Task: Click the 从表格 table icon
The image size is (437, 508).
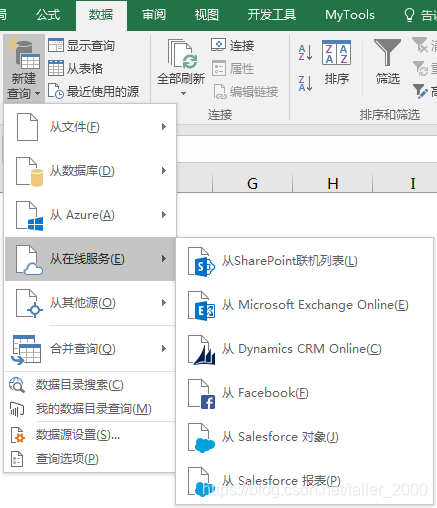Action: tap(56, 68)
